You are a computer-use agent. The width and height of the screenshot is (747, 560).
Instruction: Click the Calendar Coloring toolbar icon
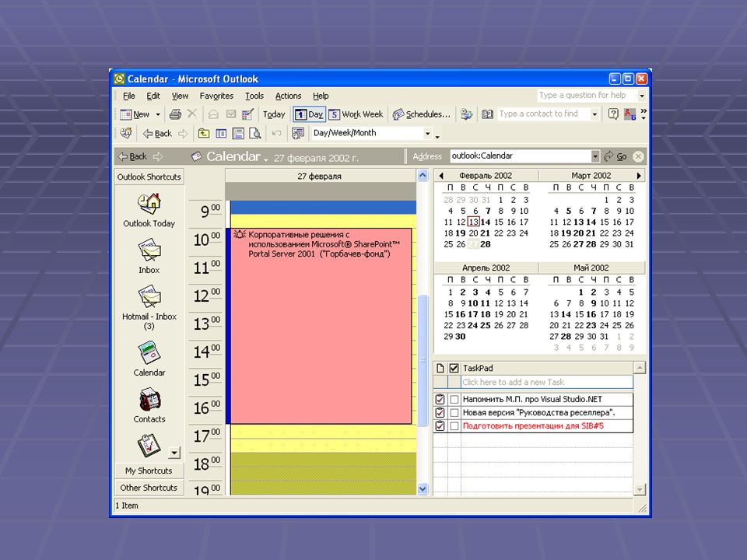click(x=247, y=114)
